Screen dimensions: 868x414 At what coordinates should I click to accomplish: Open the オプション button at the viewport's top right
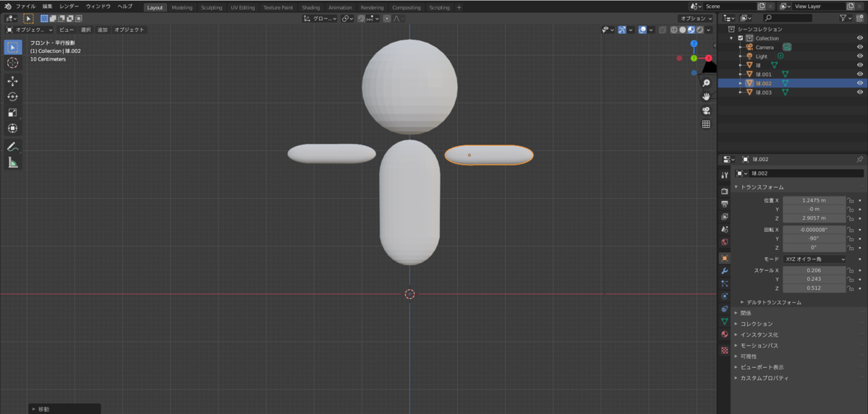coord(697,18)
